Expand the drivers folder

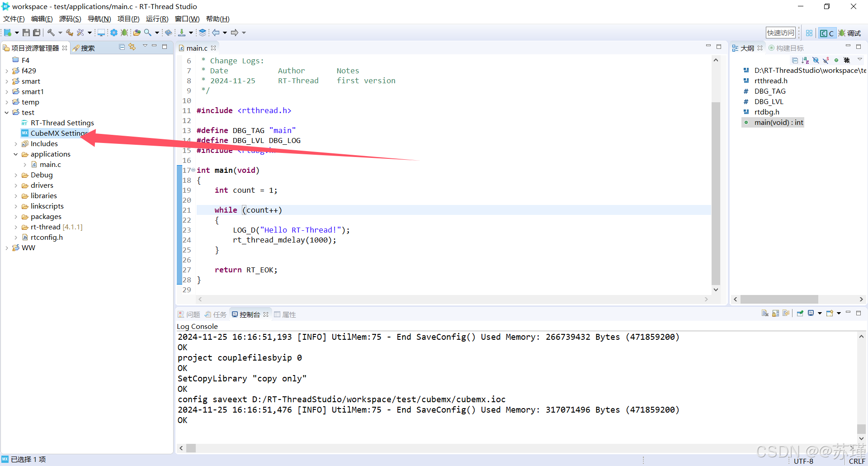click(16, 185)
